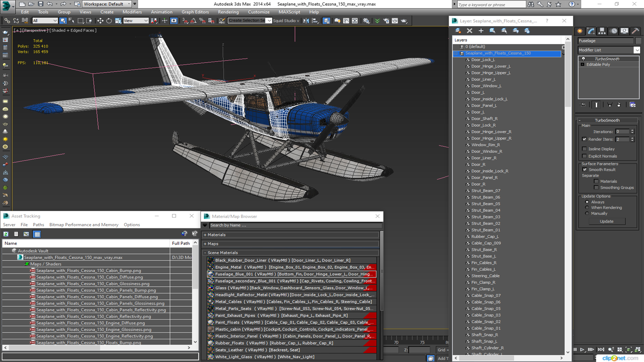The height and width of the screenshot is (362, 644).
Task: Open Select by Name dialog icon
Action: point(71,21)
